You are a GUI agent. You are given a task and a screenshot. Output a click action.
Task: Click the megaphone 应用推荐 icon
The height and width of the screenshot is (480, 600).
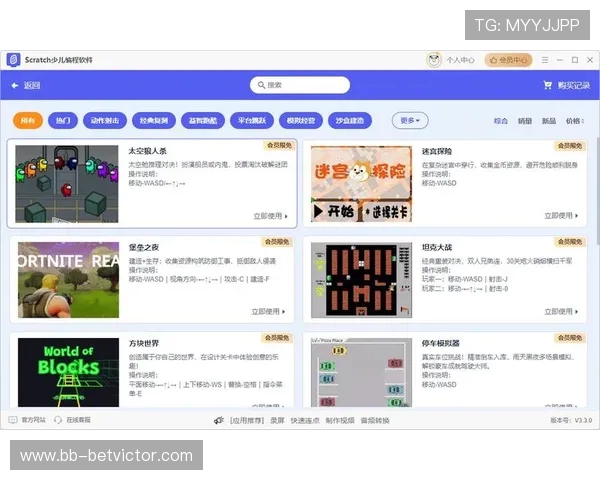click(219, 420)
